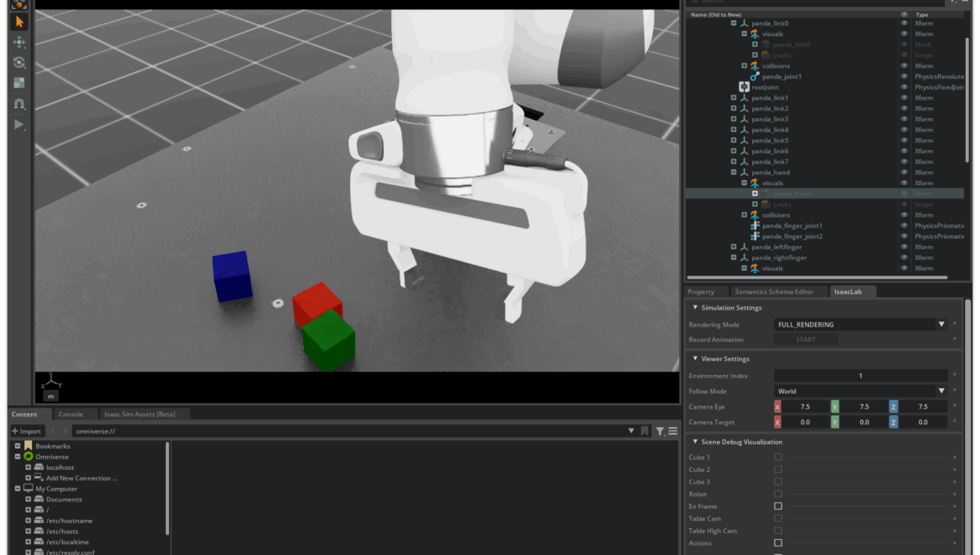Open the Follow Mode dropdown
Image resolution: width=980 pixels, height=555 pixels.
860,391
